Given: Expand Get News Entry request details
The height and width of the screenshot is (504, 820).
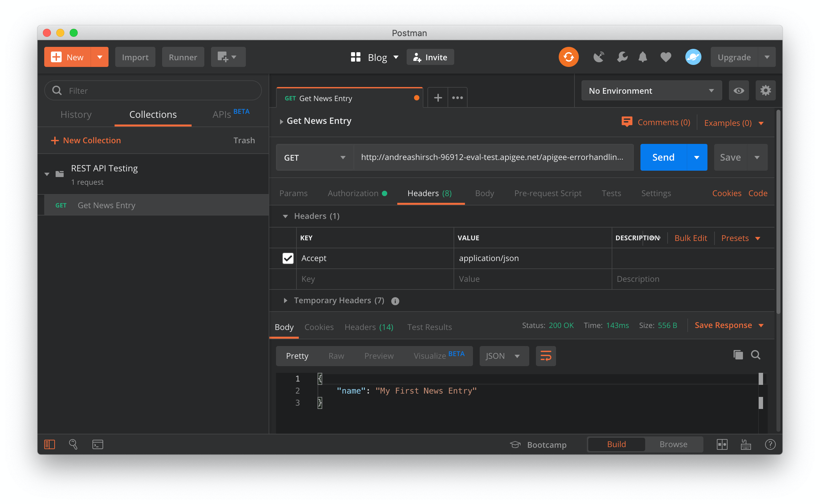Looking at the screenshot, I should point(281,121).
